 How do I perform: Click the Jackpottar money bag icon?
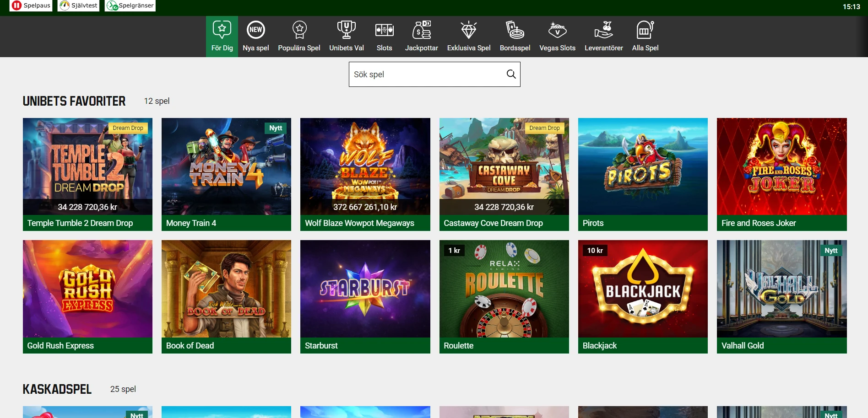coord(422,30)
